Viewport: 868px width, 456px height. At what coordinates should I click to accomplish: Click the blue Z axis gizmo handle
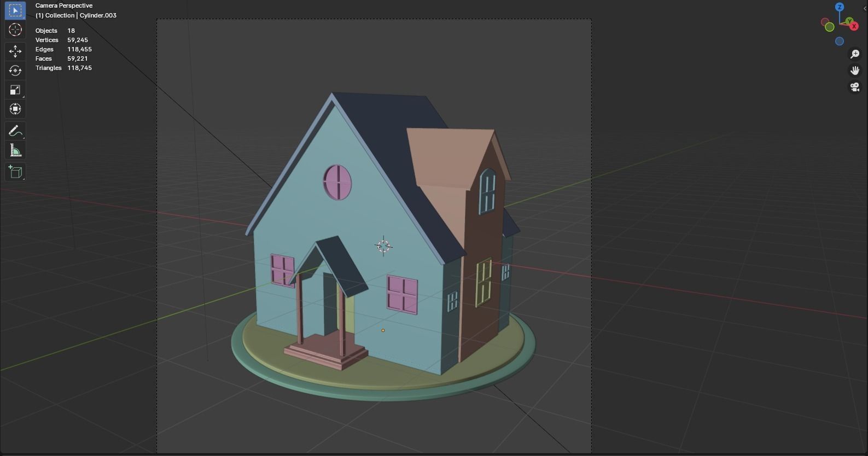[840, 7]
